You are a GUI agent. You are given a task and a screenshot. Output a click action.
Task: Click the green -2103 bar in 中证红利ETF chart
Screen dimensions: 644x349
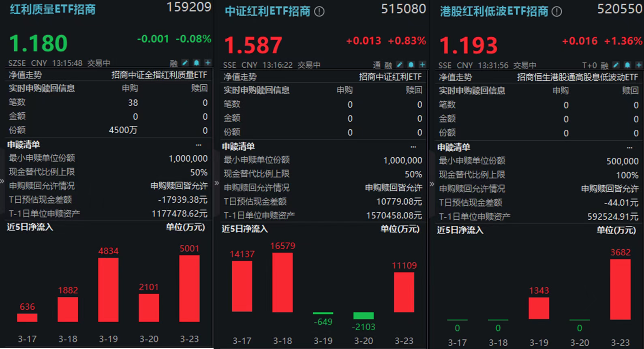coord(364,316)
